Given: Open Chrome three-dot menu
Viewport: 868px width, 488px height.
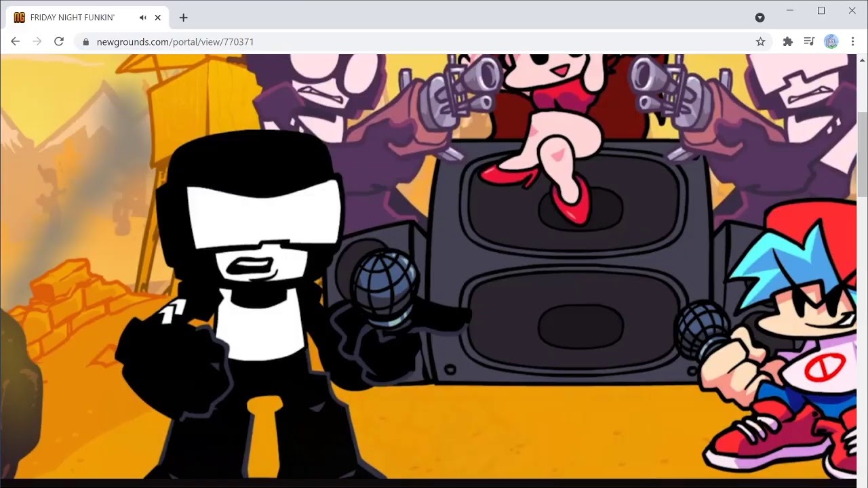Looking at the screenshot, I should point(852,42).
